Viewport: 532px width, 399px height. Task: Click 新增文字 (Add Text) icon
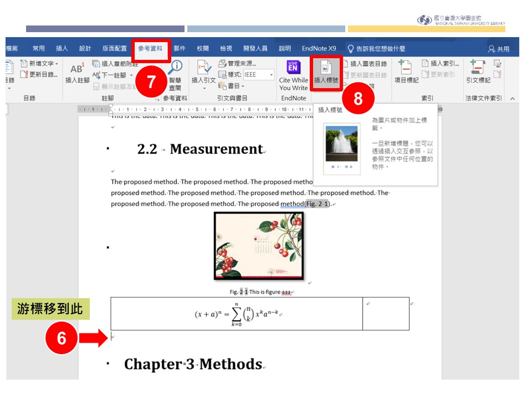pyautogui.click(x=24, y=63)
